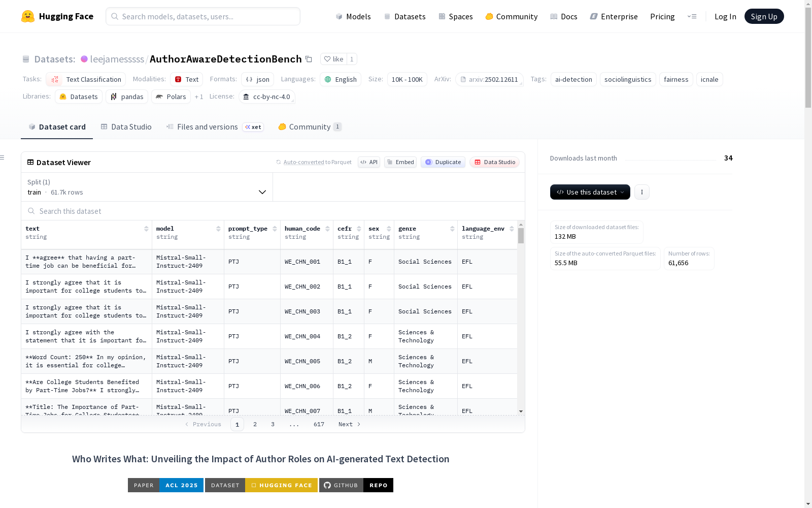The image size is (812, 508).
Task: Copy dataset name with the copy icon
Action: pyautogui.click(x=309, y=59)
